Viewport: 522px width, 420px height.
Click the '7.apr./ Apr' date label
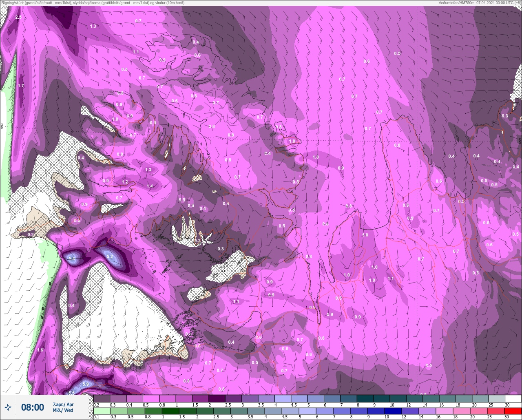(63, 404)
